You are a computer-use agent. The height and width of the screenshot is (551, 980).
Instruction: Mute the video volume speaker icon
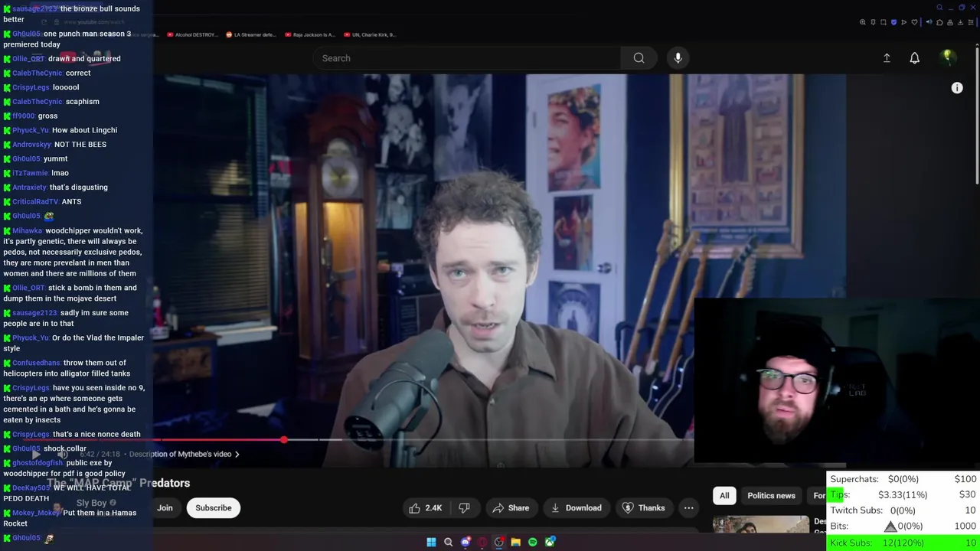pos(62,454)
